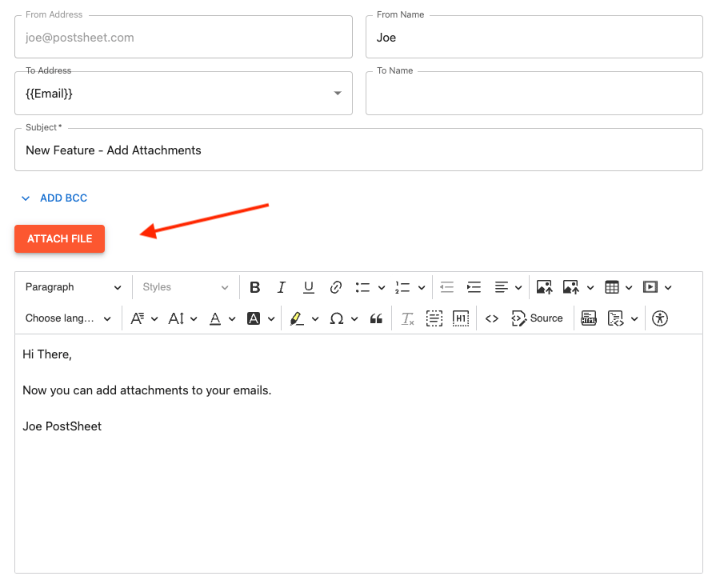Format text as a block quote
Image resolution: width=720 pixels, height=588 pixels.
pyautogui.click(x=376, y=318)
